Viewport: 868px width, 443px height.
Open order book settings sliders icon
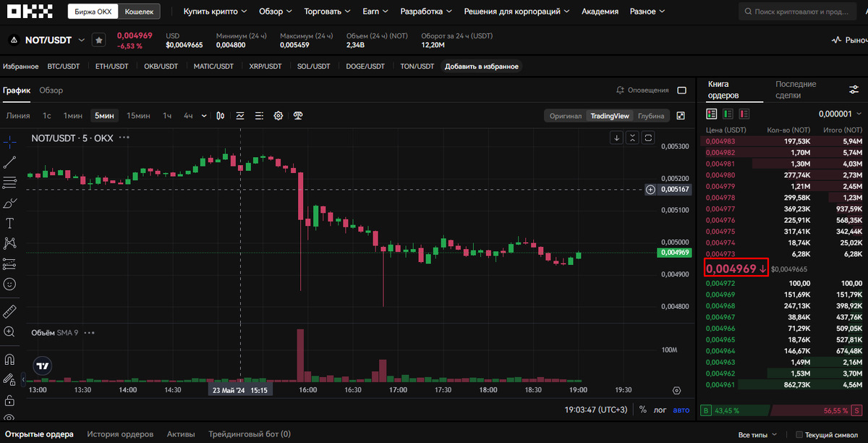pyautogui.click(x=854, y=90)
